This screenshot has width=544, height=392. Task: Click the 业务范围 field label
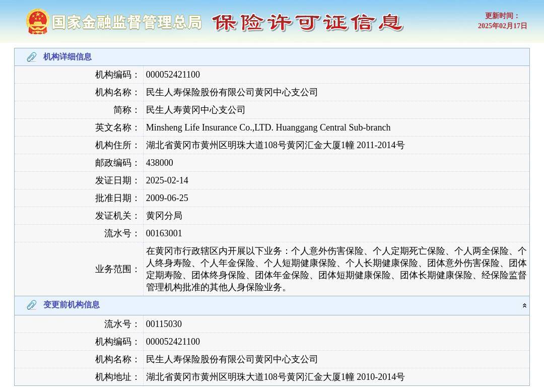[116, 269]
